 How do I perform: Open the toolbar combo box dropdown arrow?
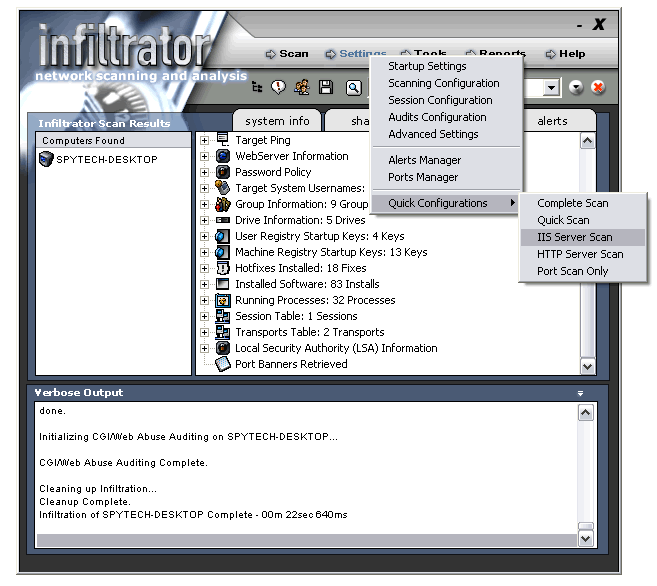[x=552, y=88]
